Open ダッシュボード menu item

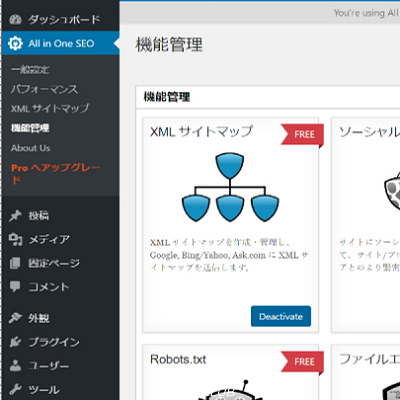click(61, 20)
